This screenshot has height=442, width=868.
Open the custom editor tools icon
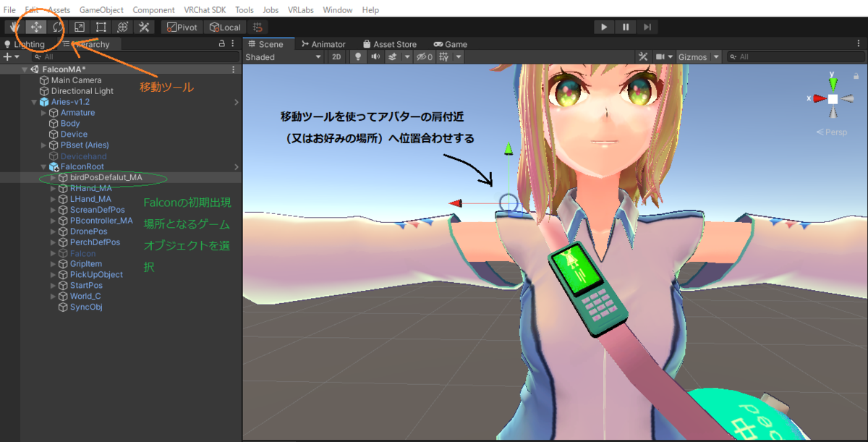(x=144, y=27)
